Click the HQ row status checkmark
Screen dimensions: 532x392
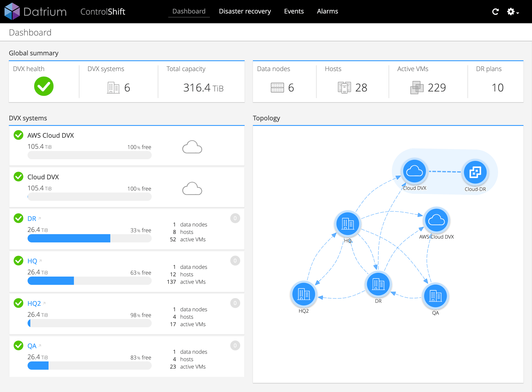(x=18, y=261)
